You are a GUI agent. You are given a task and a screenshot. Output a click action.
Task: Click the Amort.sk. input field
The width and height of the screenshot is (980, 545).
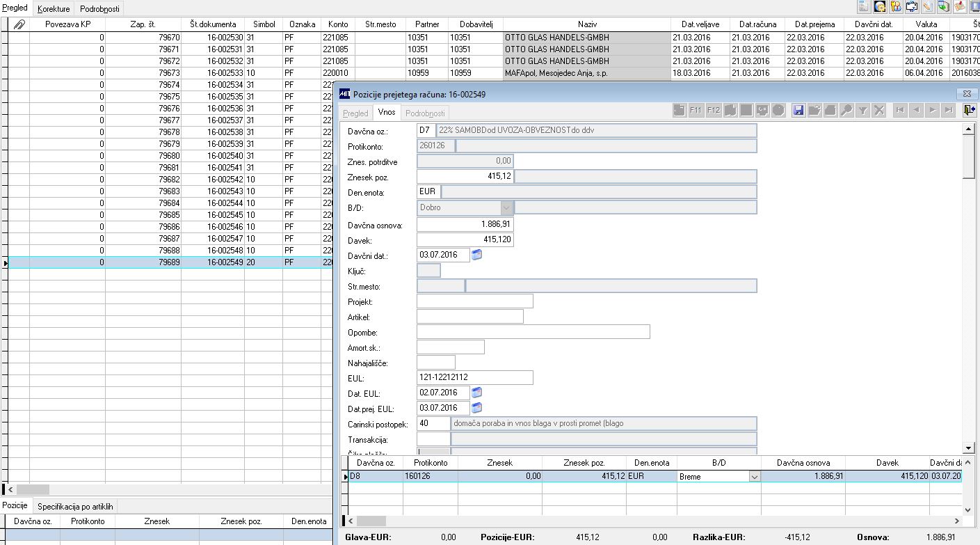click(450, 347)
